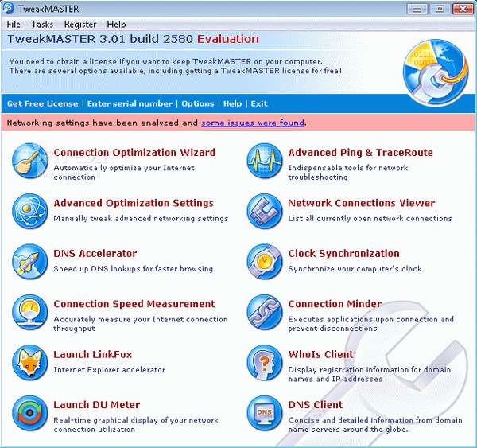Open Connection Minder chain-link icon

(265, 312)
